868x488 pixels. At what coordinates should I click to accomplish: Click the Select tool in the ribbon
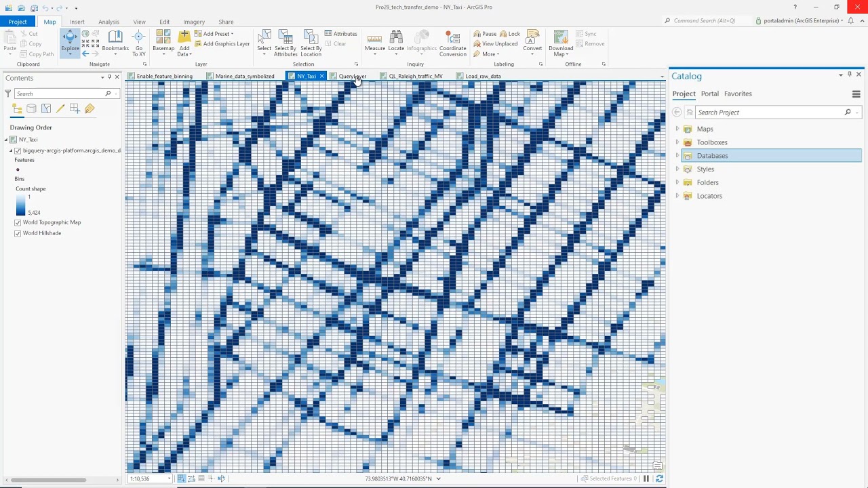[264, 41]
